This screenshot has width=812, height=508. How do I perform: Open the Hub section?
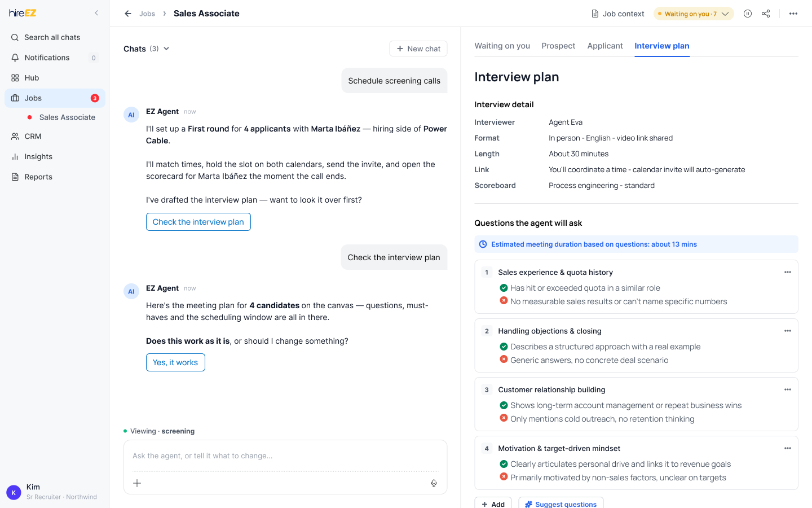tap(55, 78)
